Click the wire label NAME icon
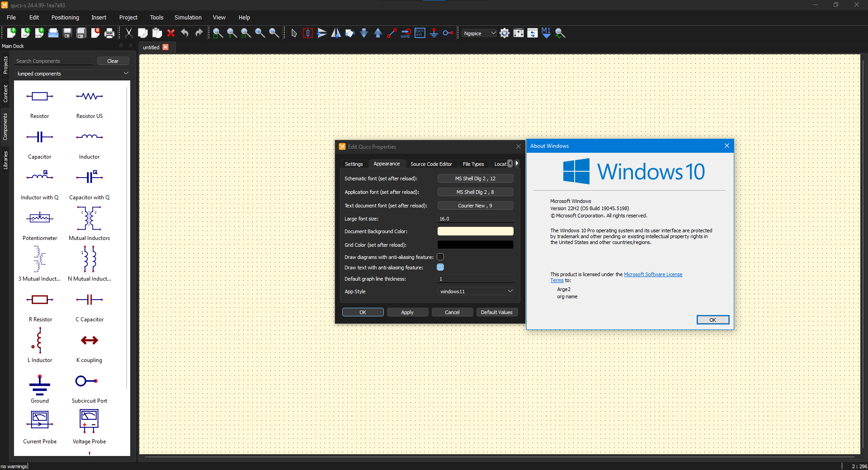The image size is (868, 470). 406,33
